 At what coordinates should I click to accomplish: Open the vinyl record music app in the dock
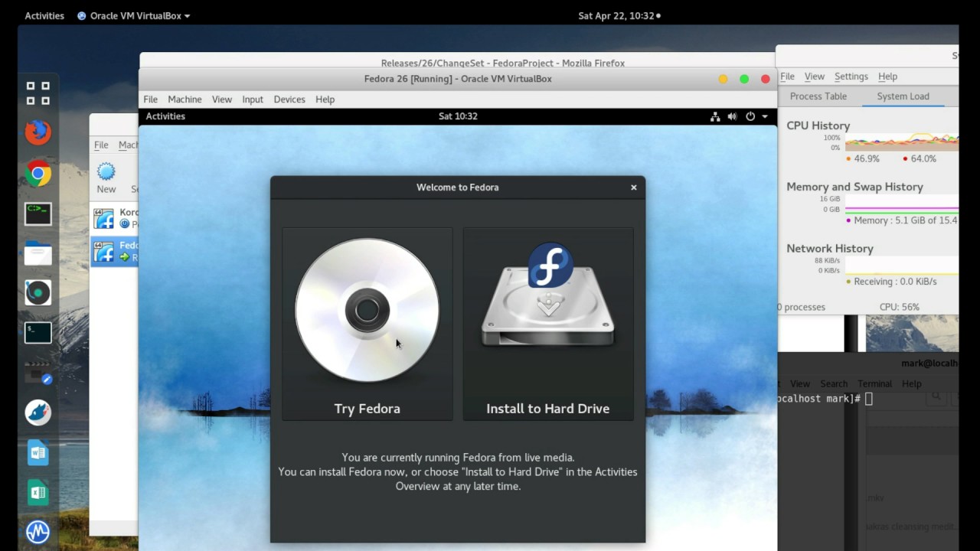point(38,293)
